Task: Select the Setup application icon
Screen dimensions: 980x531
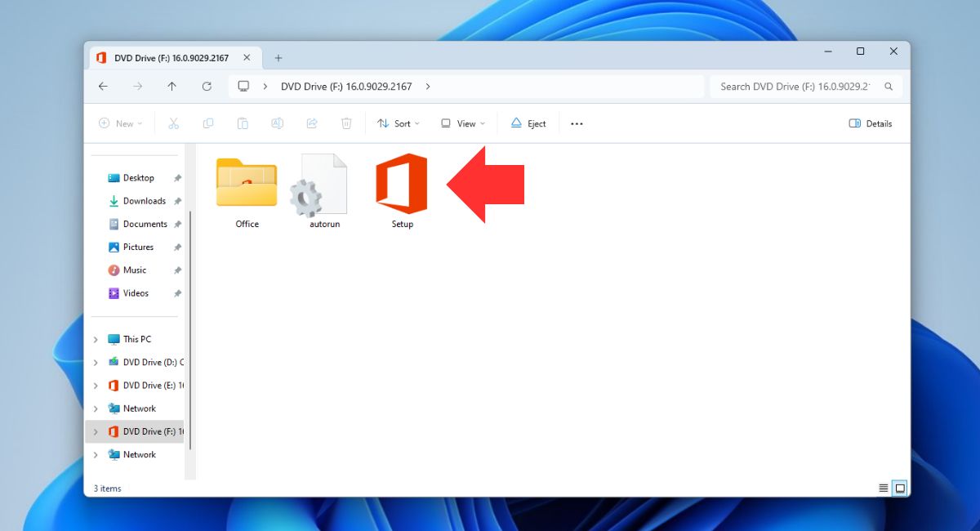Action: [400, 186]
